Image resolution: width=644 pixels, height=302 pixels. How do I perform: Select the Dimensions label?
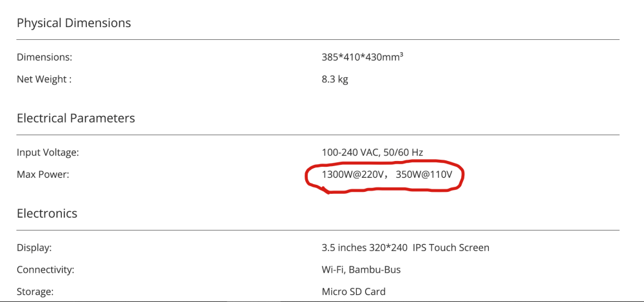pyautogui.click(x=44, y=57)
